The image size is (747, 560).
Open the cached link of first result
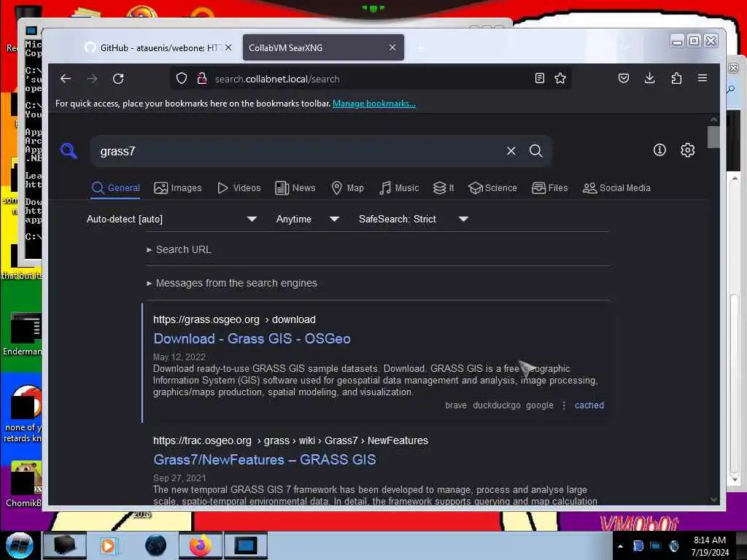589,405
